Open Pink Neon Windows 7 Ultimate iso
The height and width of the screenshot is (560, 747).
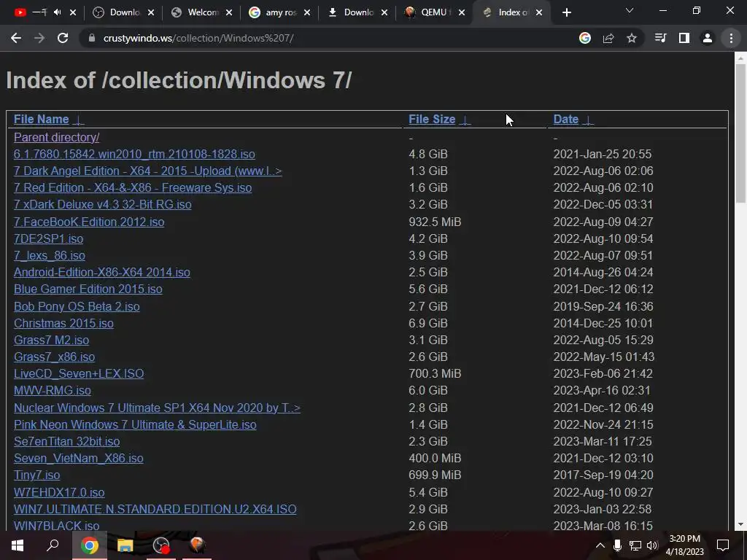(x=135, y=424)
